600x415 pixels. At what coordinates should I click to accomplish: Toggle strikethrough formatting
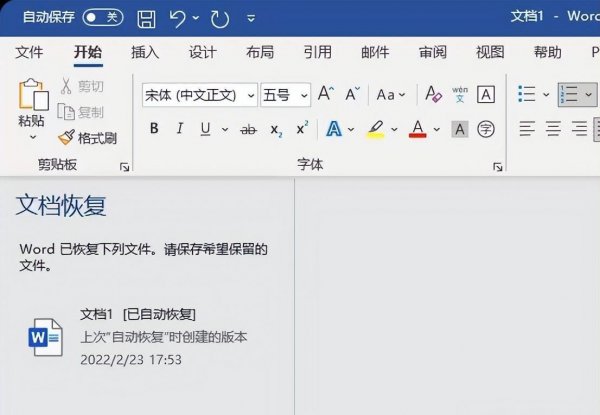tap(248, 130)
